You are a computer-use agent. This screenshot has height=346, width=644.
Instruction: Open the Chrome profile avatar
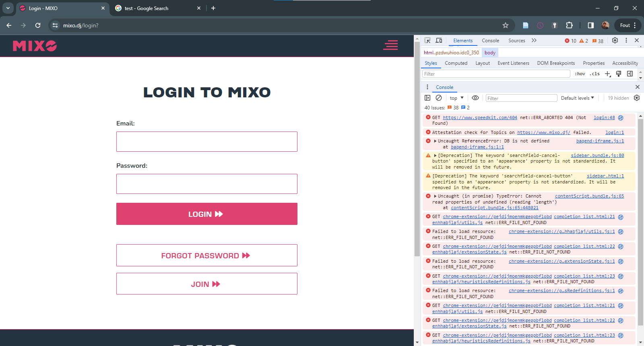click(605, 25)
